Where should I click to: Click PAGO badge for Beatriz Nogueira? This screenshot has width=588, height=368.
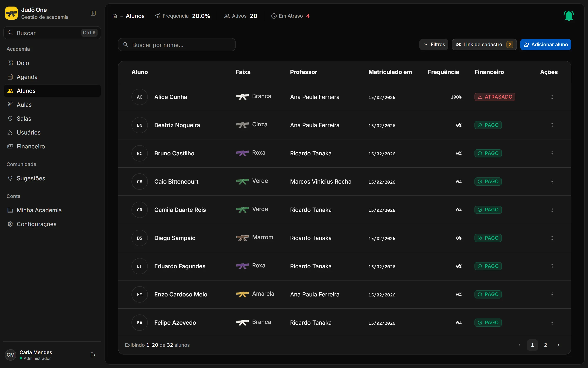tap(488, 125)
